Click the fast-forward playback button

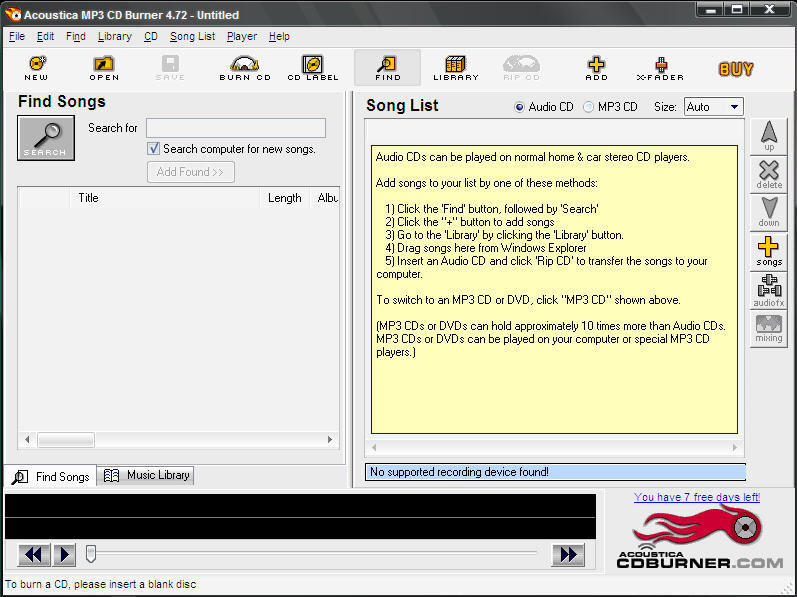click(x=568, y=554)
